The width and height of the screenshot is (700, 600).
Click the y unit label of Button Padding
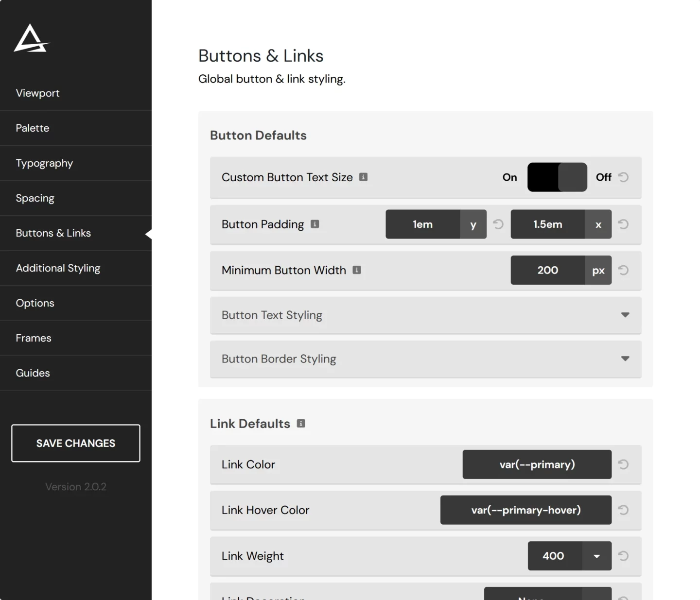(x=473, y=224)
